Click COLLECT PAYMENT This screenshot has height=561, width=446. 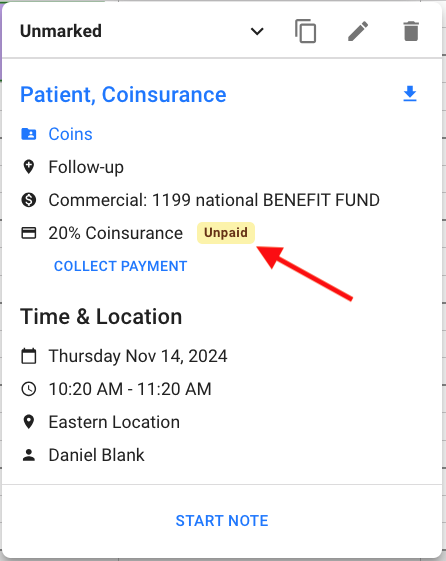pyautogui.click(x=121, y=266)
